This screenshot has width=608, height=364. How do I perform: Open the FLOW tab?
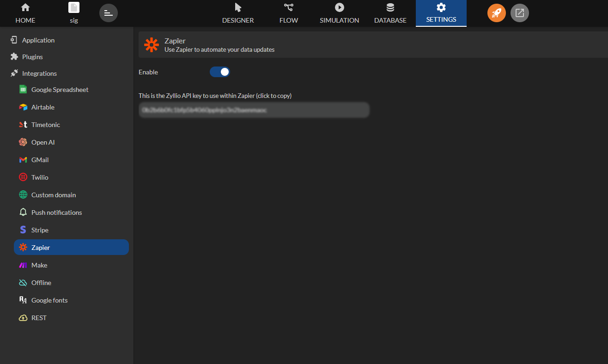[289, 13]
